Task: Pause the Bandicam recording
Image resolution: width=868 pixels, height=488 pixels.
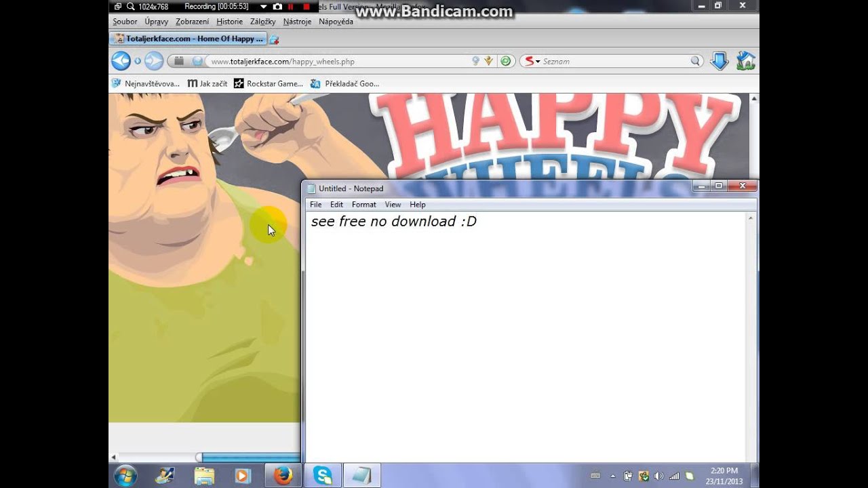Action: (291, 6)
